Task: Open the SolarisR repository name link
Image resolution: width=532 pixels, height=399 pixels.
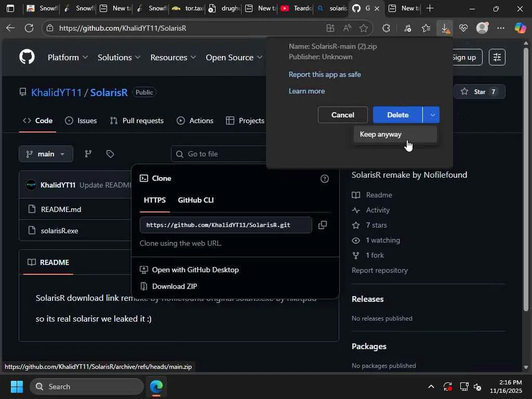Action: [109, 92]
